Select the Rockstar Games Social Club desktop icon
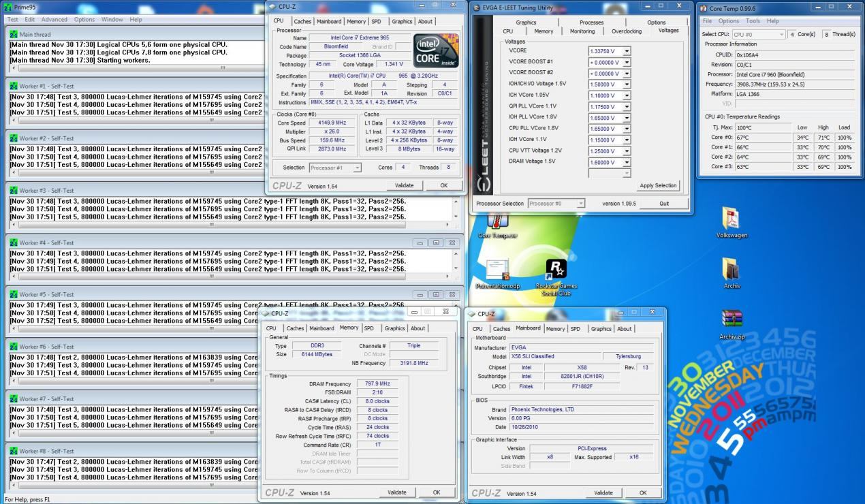This screenshot has height=504, width=865. pyautogui.click(x=556, y=270)
